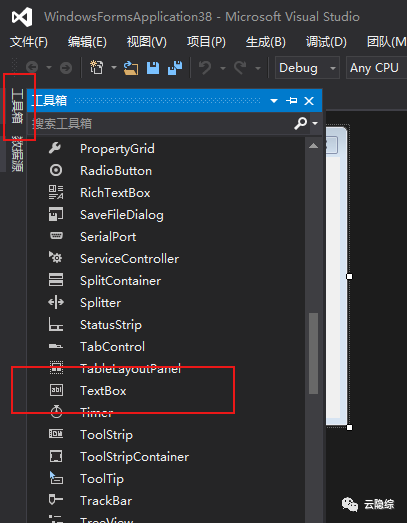Click the form's right-middle resize handle

tap(349, 276)
